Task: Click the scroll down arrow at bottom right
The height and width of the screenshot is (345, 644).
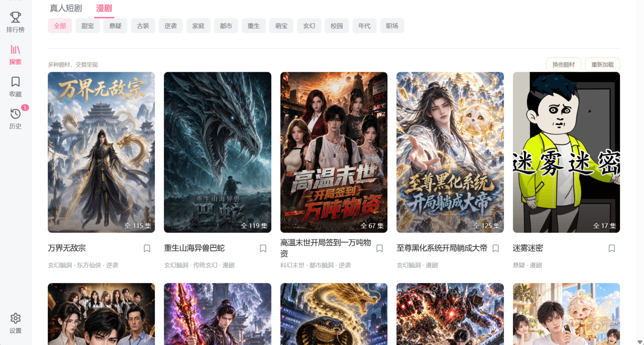Action: (640, 342)
